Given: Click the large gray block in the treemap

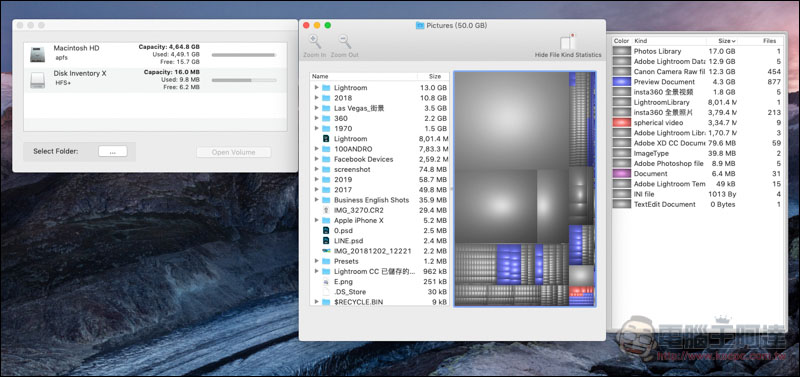Looking at the screenshot, I should pos(511,120).
